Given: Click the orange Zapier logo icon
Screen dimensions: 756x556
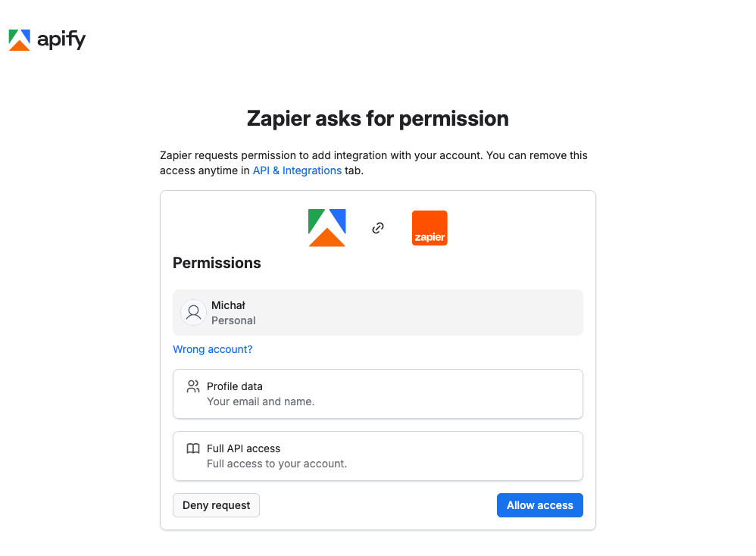Looking at the screenshot, I should (430, 227).
